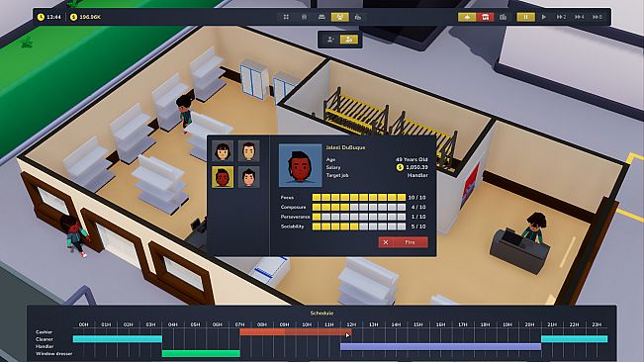
Task: Open the statistics icon beside store icon
Action: 504,17
